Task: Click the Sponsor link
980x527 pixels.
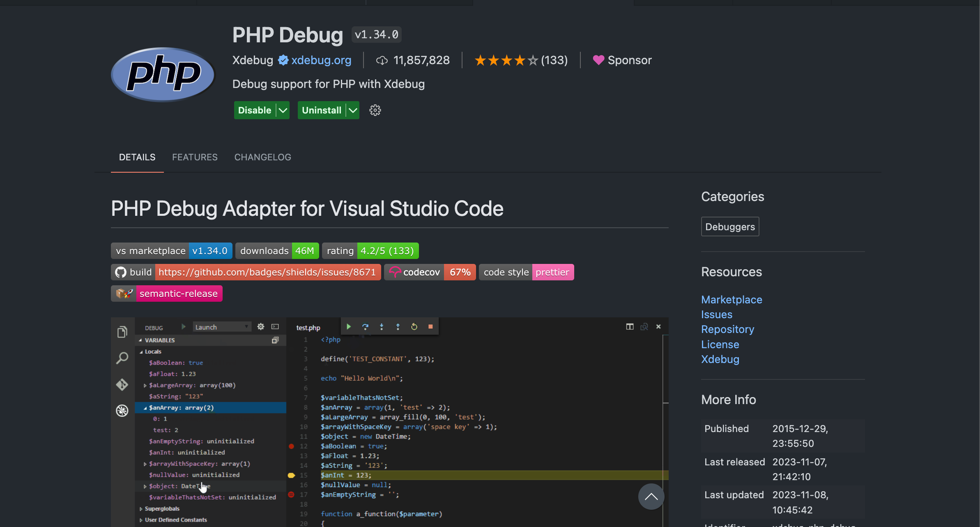Action: [x=630, y=60]
